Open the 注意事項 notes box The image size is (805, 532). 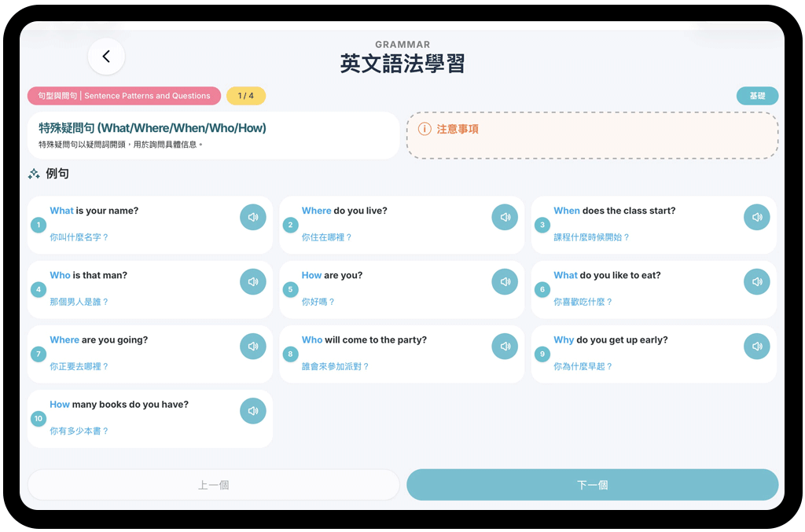click(593, 135)
